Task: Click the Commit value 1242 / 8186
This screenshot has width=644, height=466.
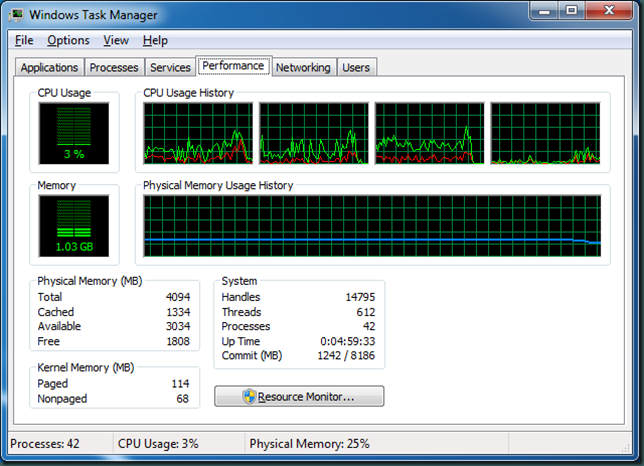Action: point(346,355)
